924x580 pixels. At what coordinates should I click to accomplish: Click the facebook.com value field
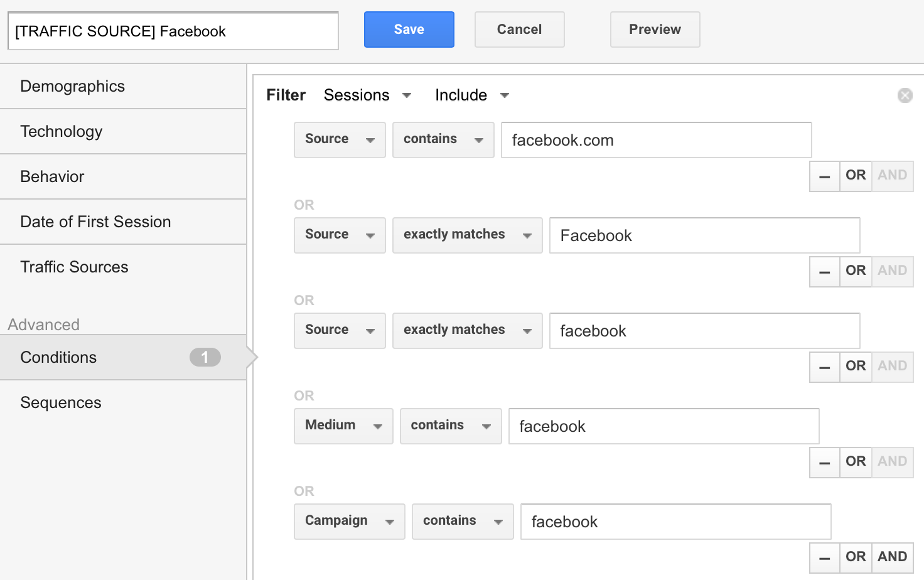pos(657,140)
